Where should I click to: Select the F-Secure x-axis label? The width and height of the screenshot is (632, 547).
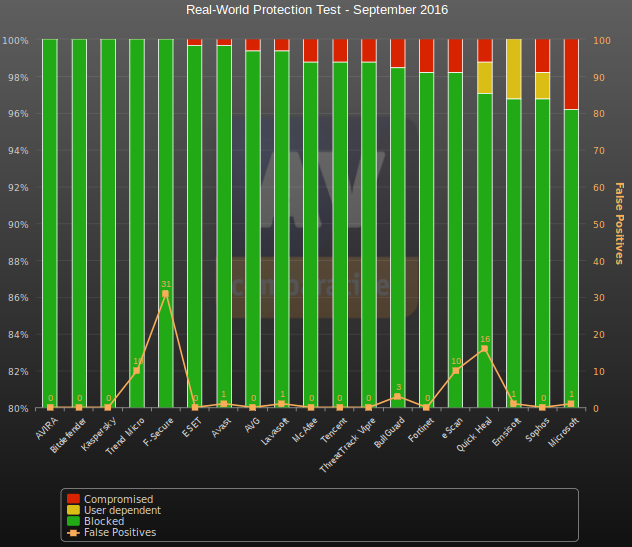pos(158,432)
